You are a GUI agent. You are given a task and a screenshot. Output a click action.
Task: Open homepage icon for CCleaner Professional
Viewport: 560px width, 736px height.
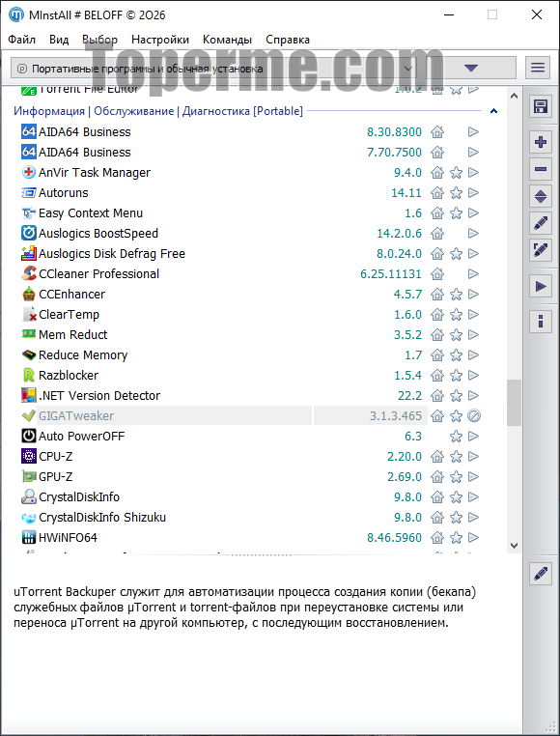tap(437, 273)
